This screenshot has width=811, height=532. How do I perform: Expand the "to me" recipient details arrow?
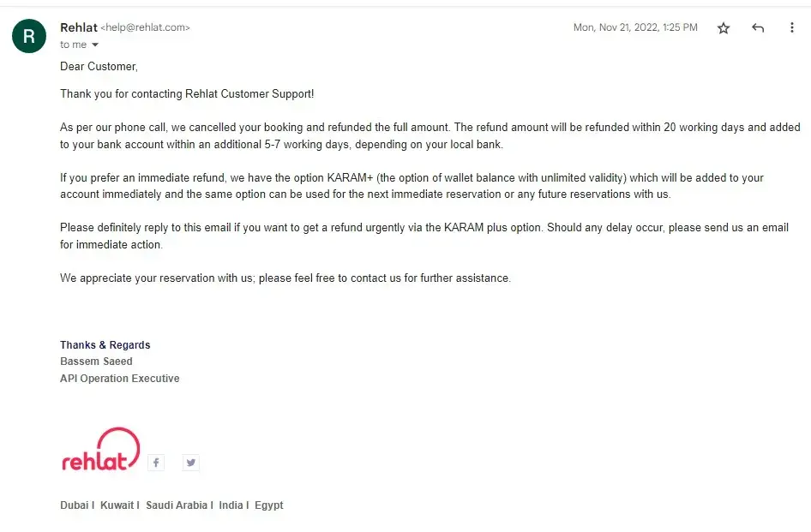[x=95, y=45]
